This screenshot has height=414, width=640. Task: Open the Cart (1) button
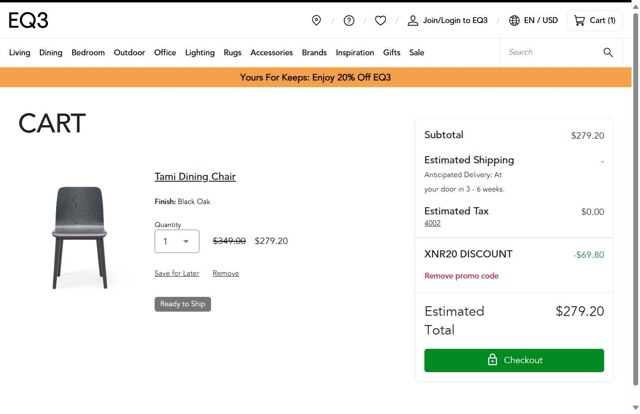coord(595,20)
